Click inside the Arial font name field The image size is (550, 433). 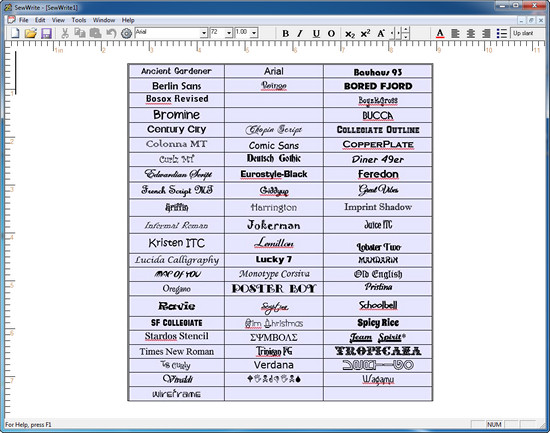pos(168,33)
